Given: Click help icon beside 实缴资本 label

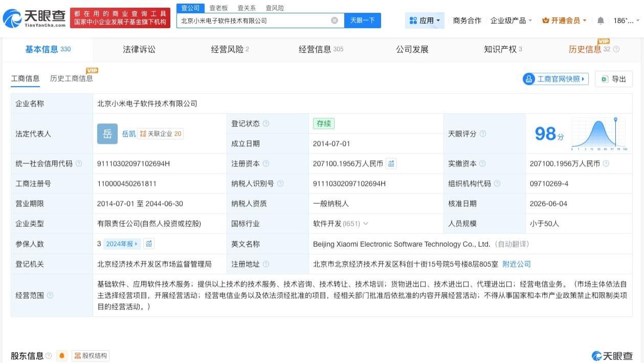Looking at the screenshot, I should (x=482, y=164).
